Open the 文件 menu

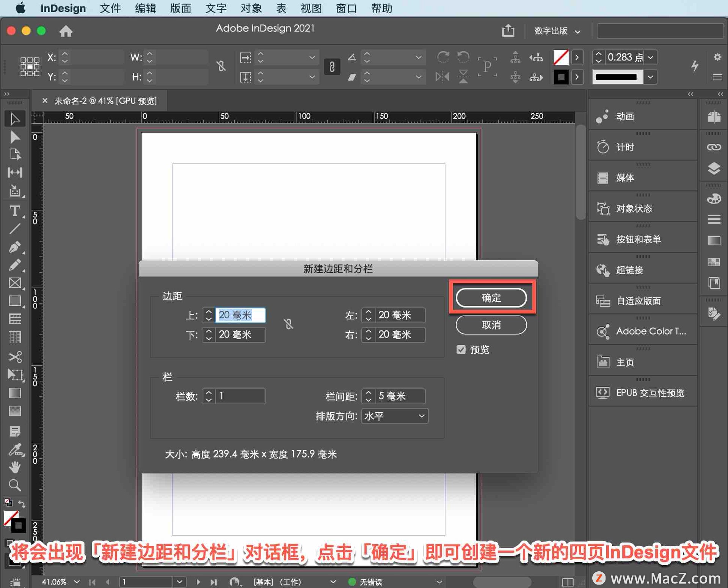pos(110,8)
